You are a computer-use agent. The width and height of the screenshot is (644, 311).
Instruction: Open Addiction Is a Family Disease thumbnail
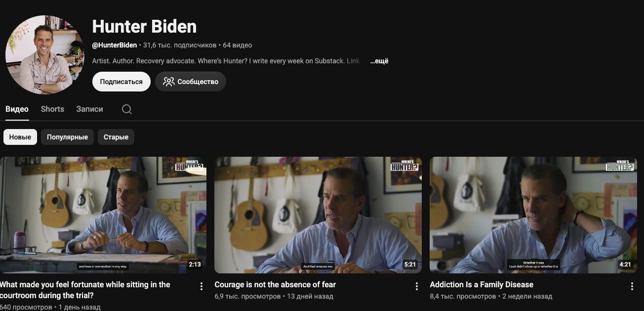(x=533, y=215)
